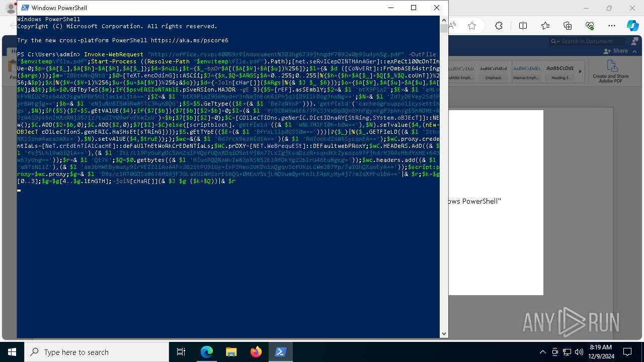Maximize the Windows PowerShell window
Viewport: 644px width, 362px height.
point(414,8)
